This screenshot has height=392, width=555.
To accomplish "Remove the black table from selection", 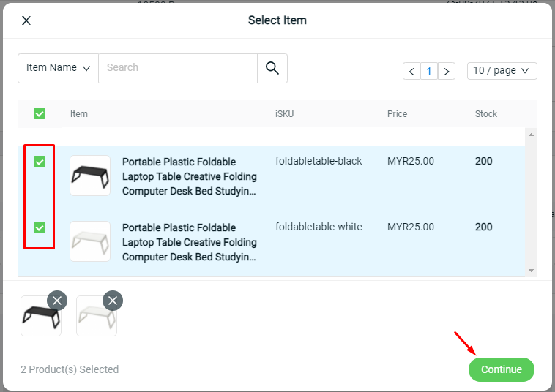I will tap(57, 301).
